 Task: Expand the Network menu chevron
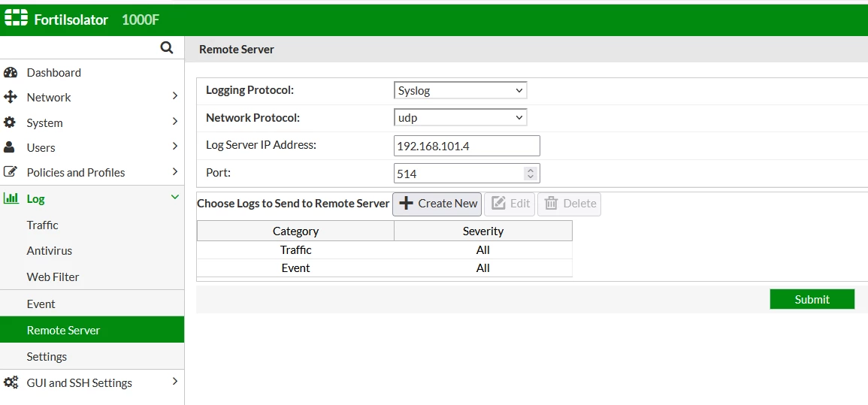175,95
